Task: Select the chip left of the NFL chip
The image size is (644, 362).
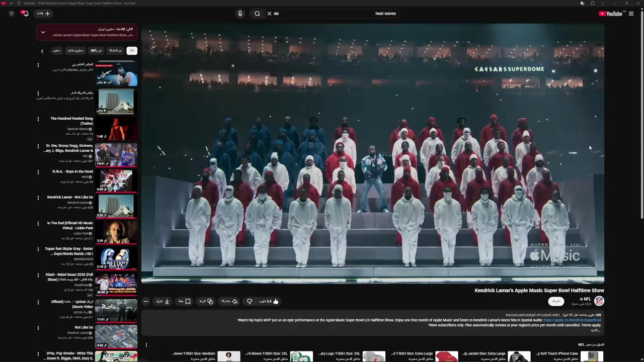Action: click(x=75, y=50)
